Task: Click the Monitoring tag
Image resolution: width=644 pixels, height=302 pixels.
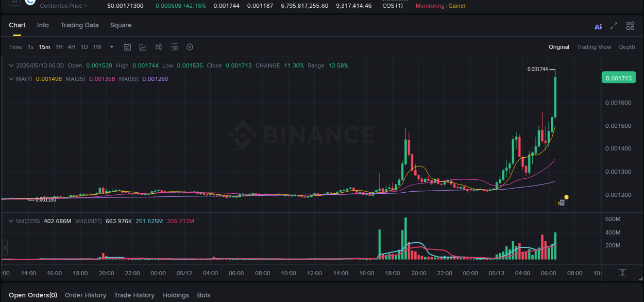Action: point(430,6)
